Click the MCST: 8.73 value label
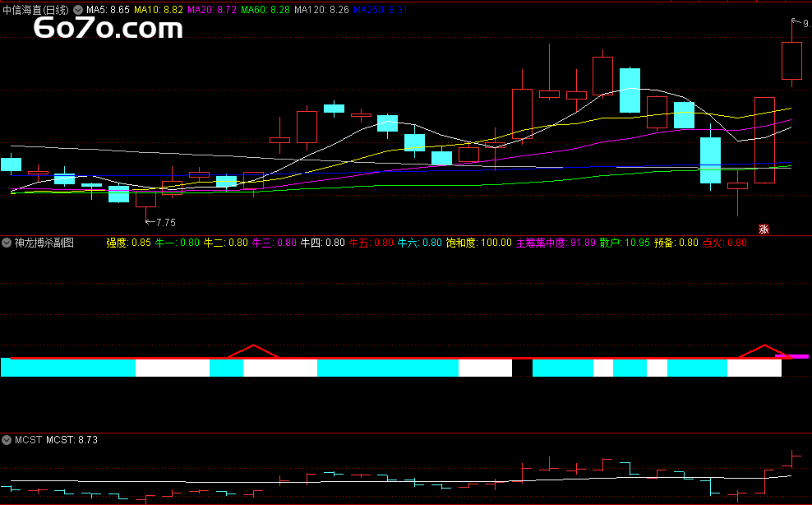 click(x=72, y=440)
